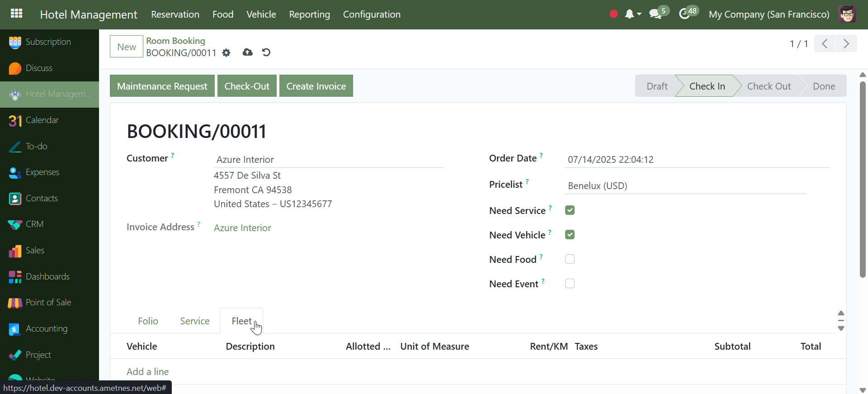Switch to the Folio tab
The image size is (868, 394).
148,321
